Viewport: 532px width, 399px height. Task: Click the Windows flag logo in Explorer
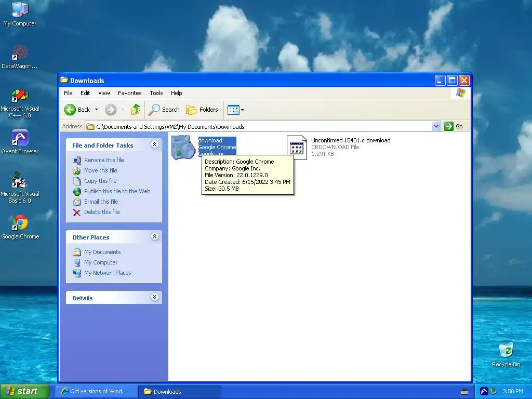pos(461,92)
